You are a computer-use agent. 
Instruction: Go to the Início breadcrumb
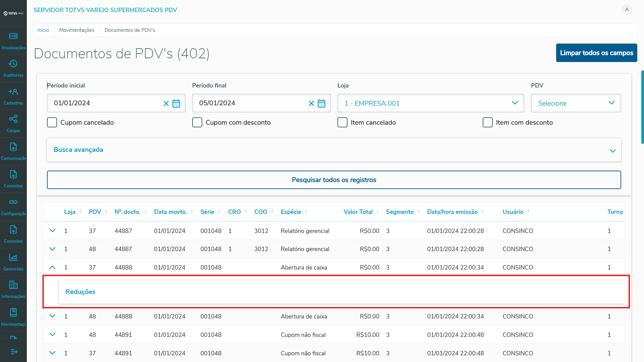click(43, 30)
